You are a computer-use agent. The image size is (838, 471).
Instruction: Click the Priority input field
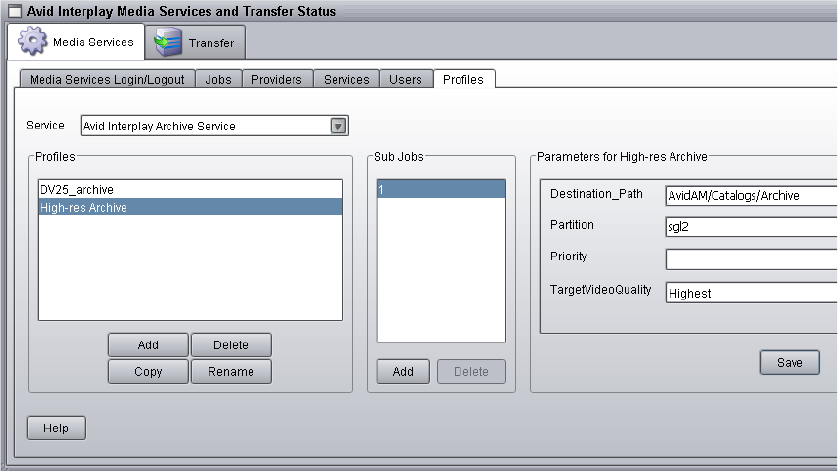[x=751, y=260]
